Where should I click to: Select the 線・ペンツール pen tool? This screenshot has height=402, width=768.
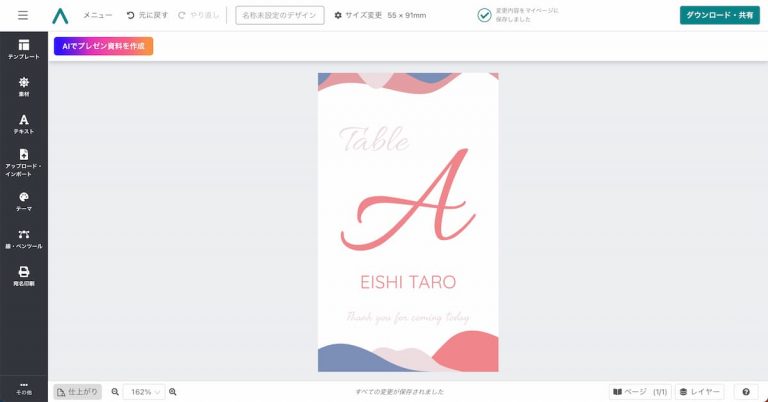point(24,239)
